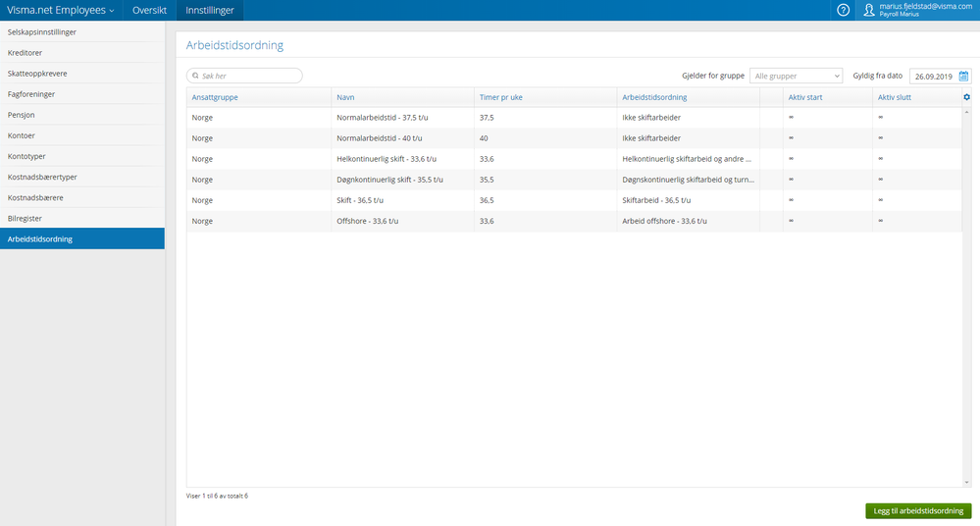Viewport: 980px width, 526px height.
Task: Switch to the Oversikt tab
Action: point(149,10)
